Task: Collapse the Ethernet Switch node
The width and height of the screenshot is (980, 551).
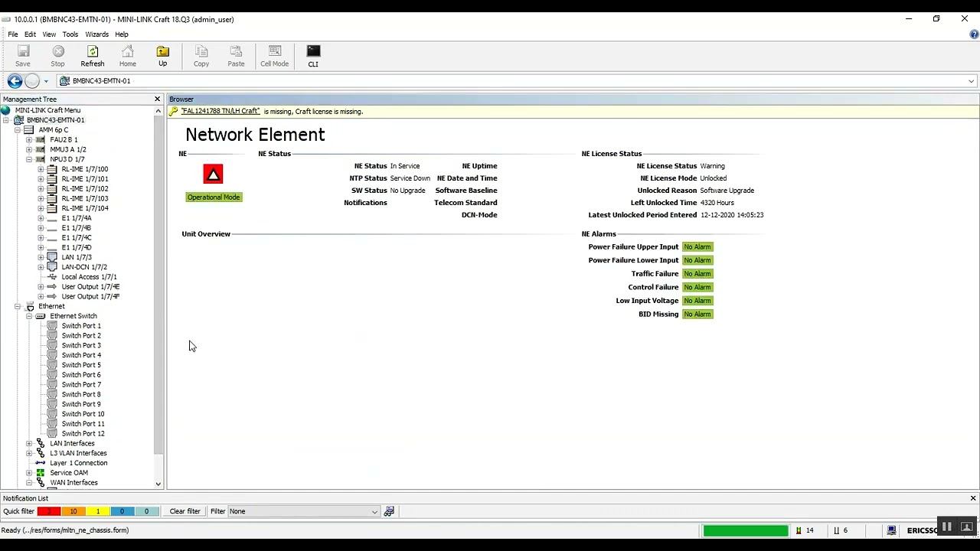Action: (x=29, y=316)
